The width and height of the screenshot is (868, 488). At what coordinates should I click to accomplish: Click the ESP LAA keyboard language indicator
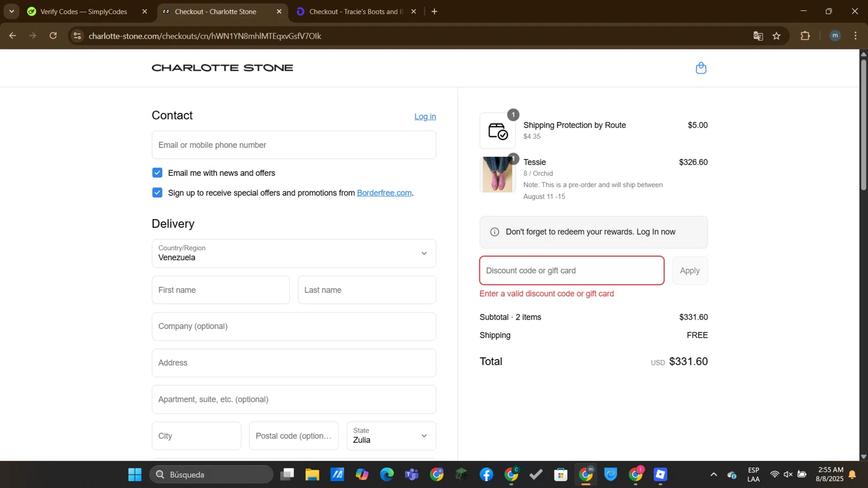pos(753,475)
